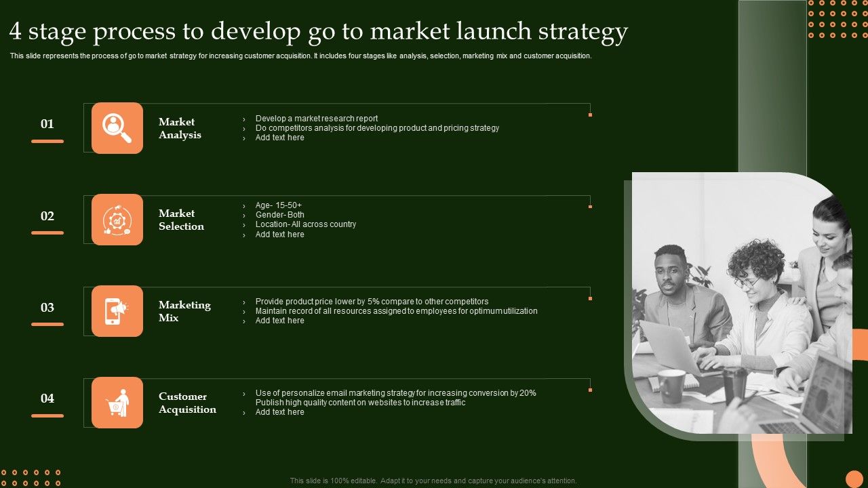The height and width of the screenshot is (488, 868).
Task: Click 'Age- 15-50+' bullet
Action: point(279,205)
